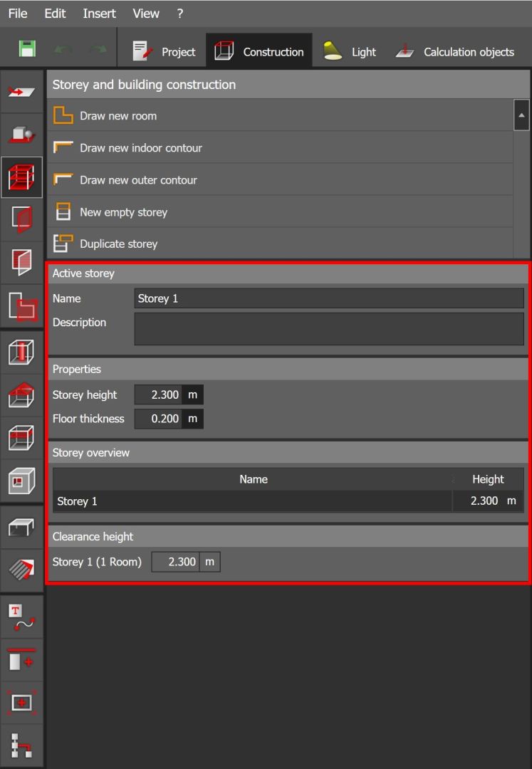Click the Name column header in Storey overview
The image size is (532, 769).
coord(253,479)
